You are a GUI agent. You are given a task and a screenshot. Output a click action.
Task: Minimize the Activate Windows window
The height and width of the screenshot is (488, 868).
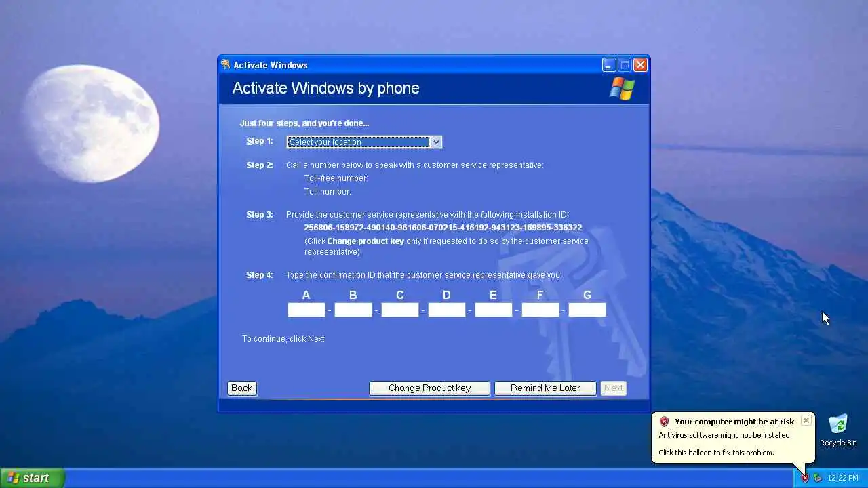(x=609, y=65)
